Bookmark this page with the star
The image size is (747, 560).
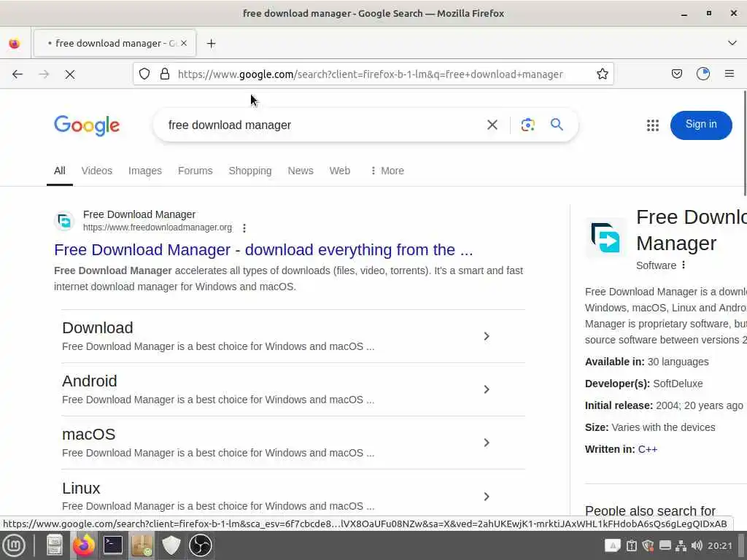coord(602,74)
